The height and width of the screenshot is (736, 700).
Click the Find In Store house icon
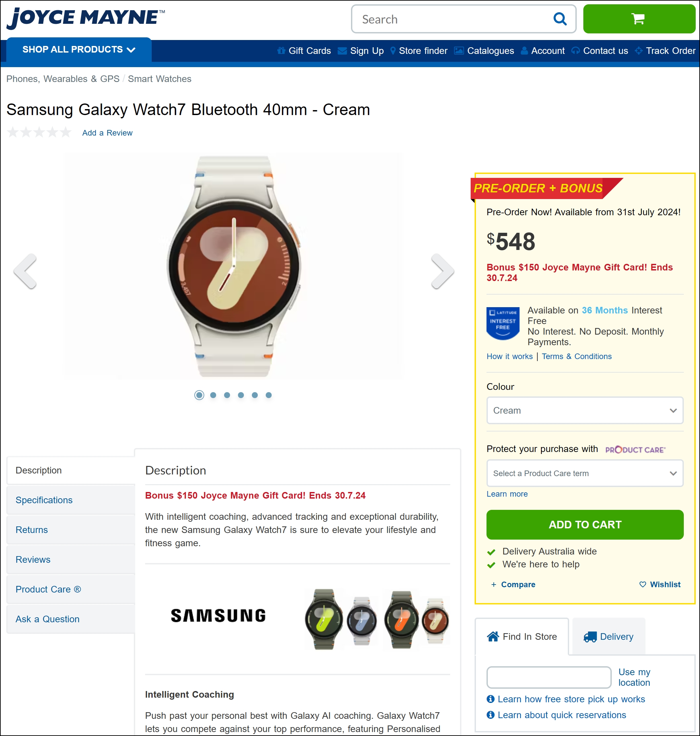[493, 636]
